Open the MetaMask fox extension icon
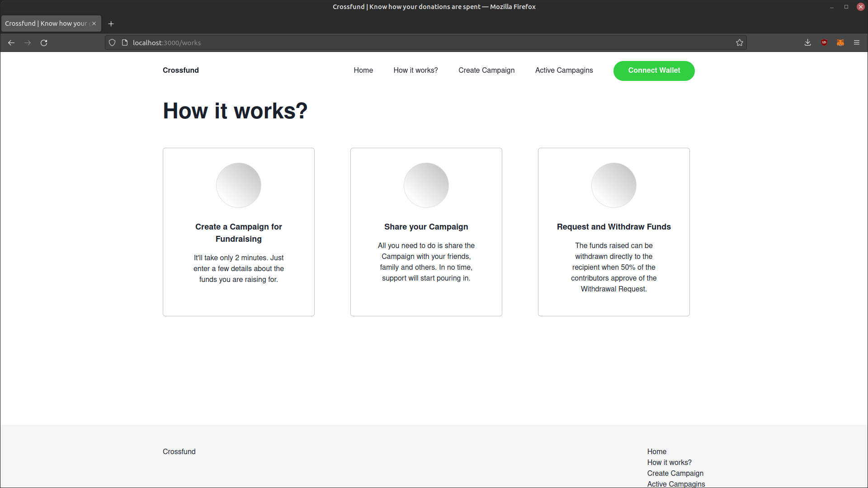 click(x=840, y=43)
